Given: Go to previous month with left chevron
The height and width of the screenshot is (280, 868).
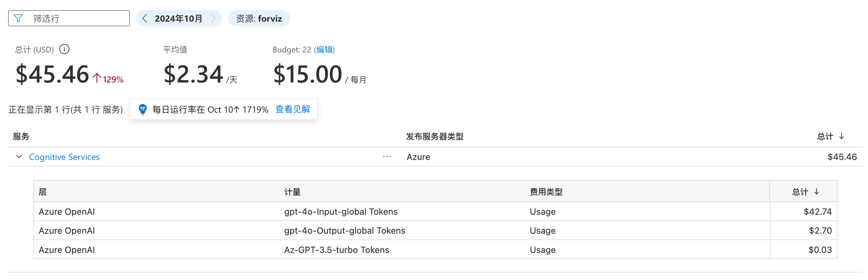Looking at the screenshot, I should click(145, 18).
